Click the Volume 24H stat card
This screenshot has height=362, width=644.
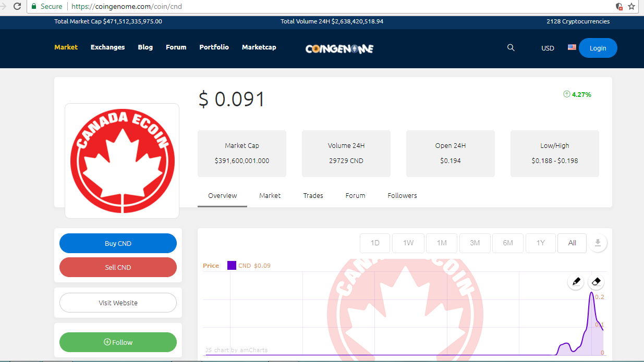point(346,154)
